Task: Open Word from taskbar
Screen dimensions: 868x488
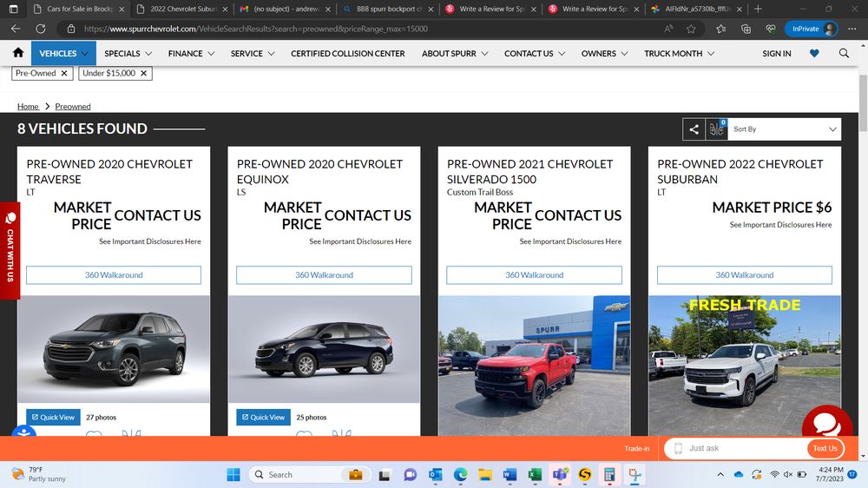Action: [x=510, y=475]
